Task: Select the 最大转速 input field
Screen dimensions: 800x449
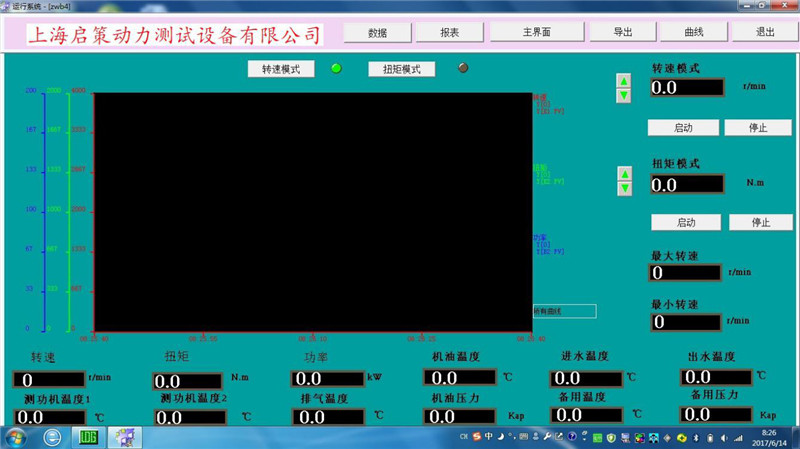Action: (x=685, y=272)
